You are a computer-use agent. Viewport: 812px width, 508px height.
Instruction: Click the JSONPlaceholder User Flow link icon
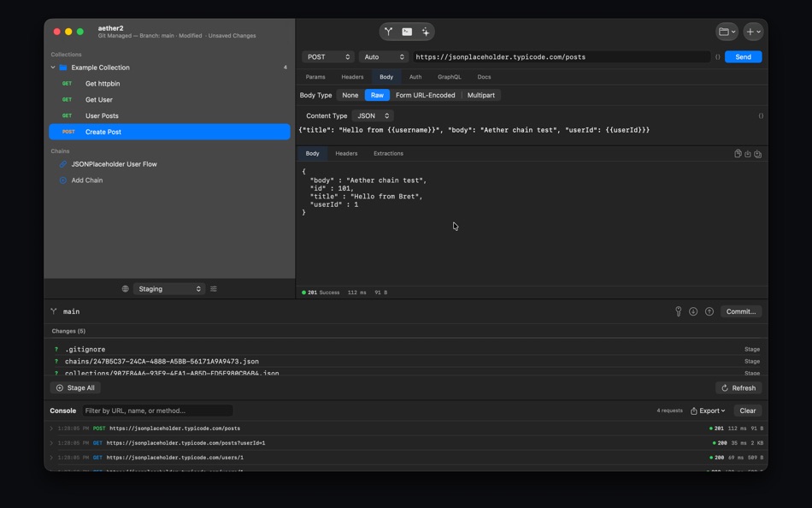[x=62, y=164]
